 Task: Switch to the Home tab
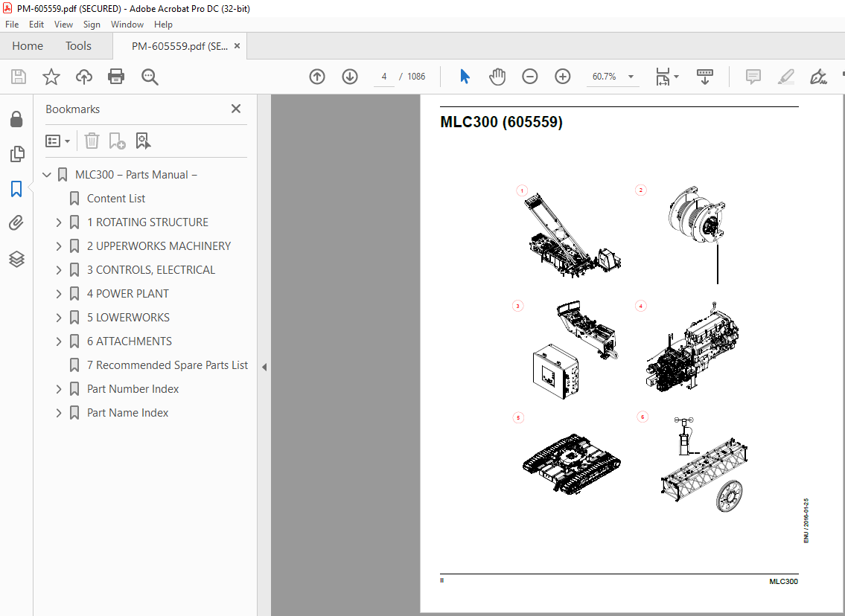coord(28,46)
